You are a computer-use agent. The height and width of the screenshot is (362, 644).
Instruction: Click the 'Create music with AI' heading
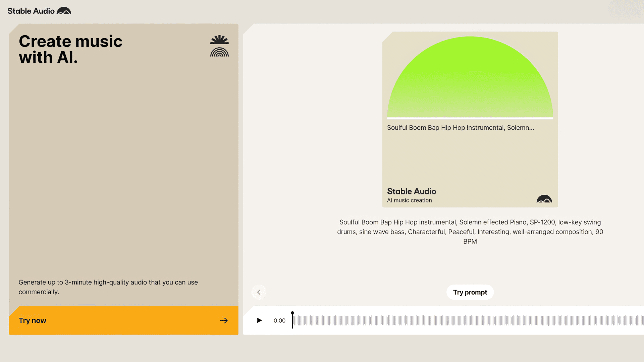tap(70, 49)
